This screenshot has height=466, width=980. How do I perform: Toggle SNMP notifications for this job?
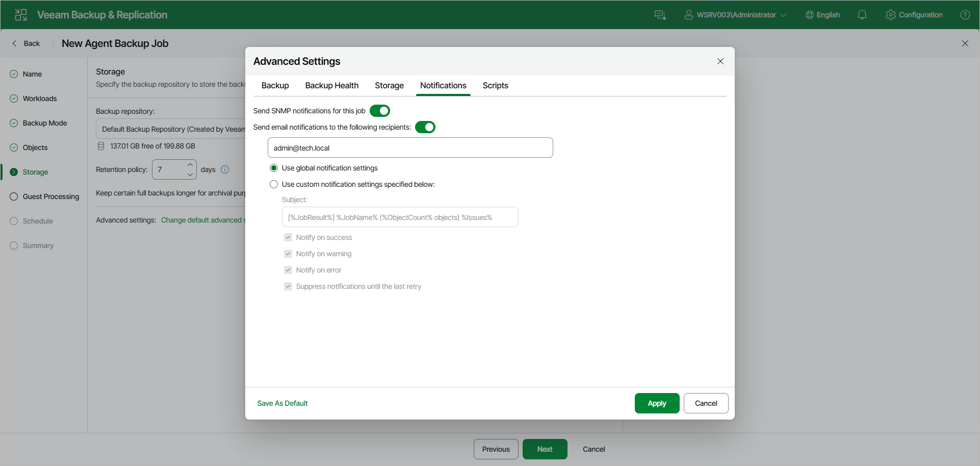(380, 111)
